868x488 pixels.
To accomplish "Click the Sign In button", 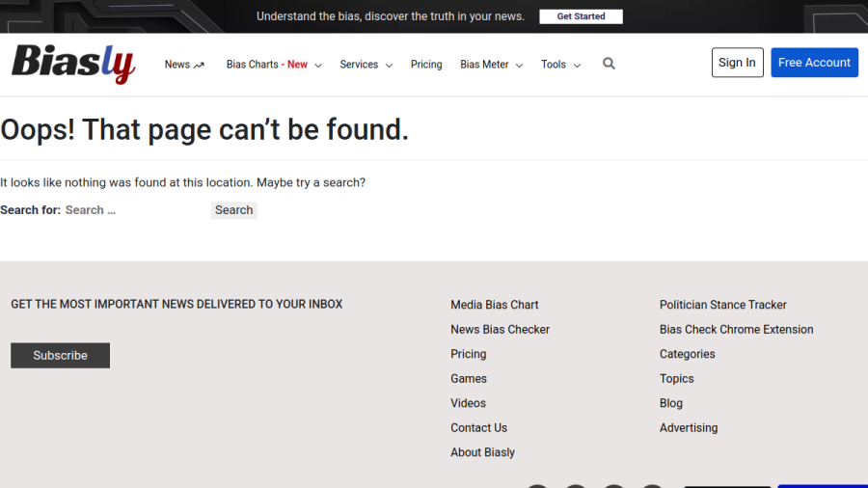I will click(x=738, y=63).
